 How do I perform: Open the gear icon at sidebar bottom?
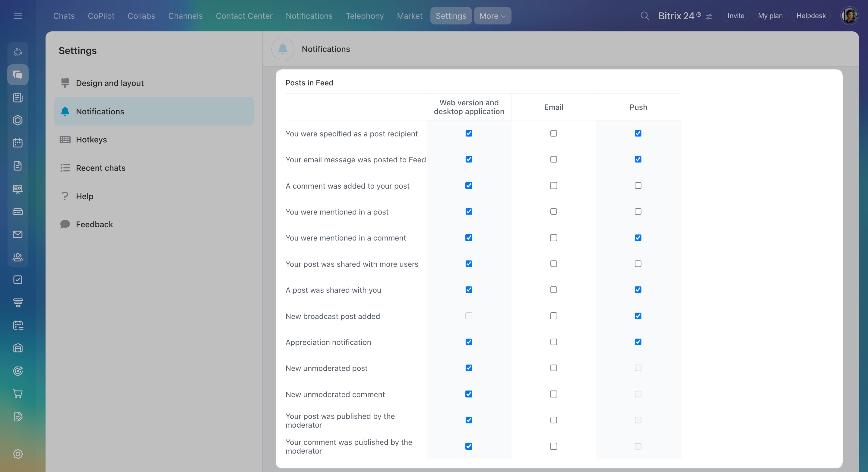coord(18,454)
